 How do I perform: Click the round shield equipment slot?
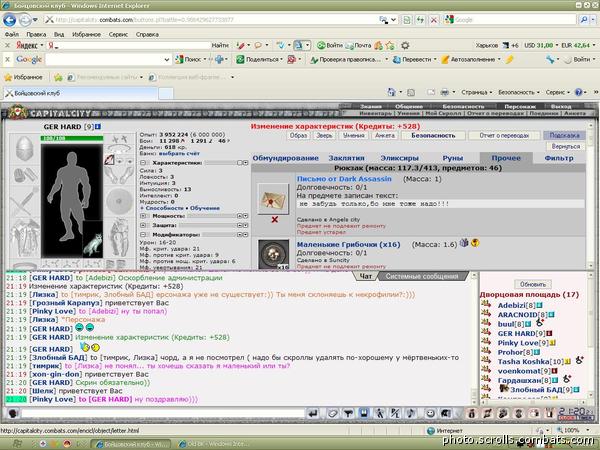[119, 201]
